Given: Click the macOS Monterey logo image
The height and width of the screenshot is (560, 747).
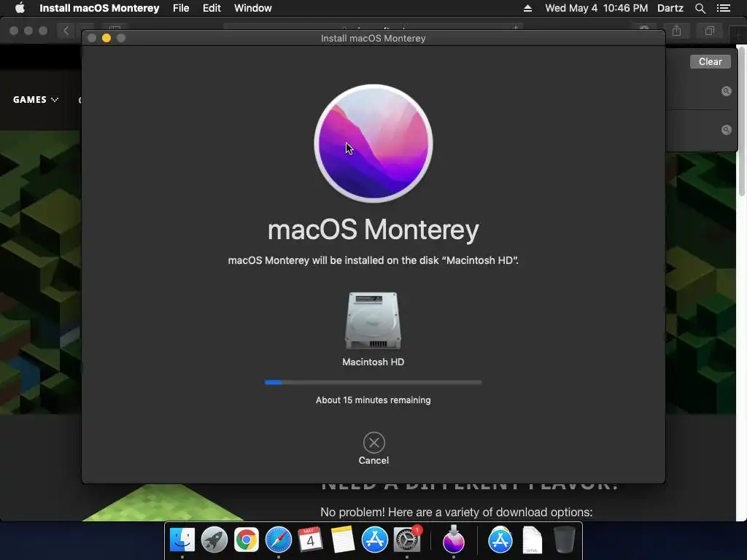Looking at the screenshot, I should (373, 144).
